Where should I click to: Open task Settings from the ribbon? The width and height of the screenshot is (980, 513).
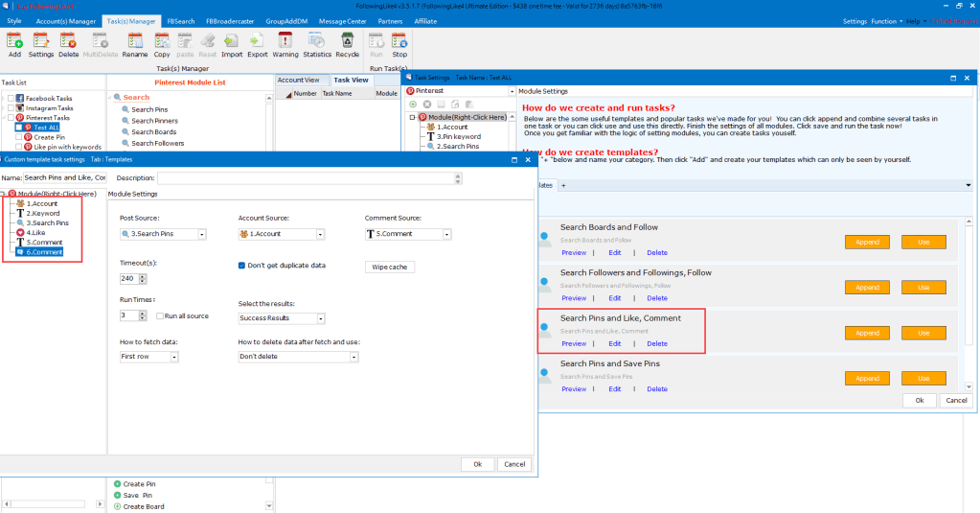click(x=41, y=43)
